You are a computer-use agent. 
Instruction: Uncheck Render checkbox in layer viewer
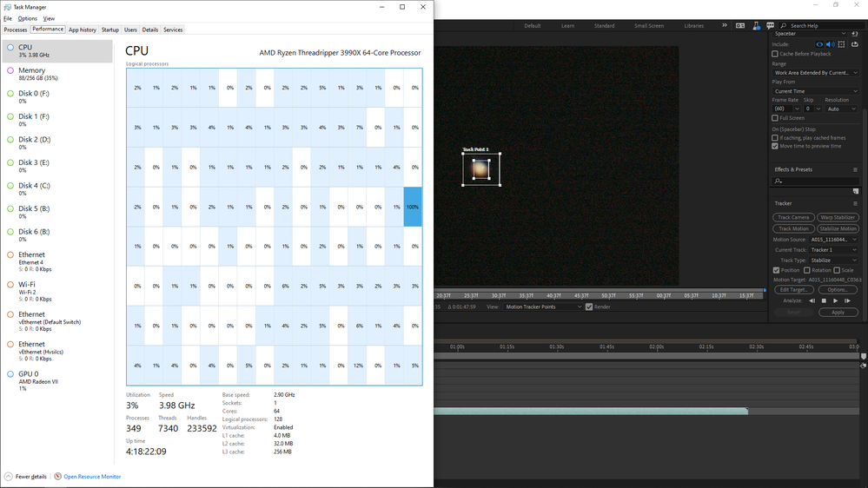589,307
